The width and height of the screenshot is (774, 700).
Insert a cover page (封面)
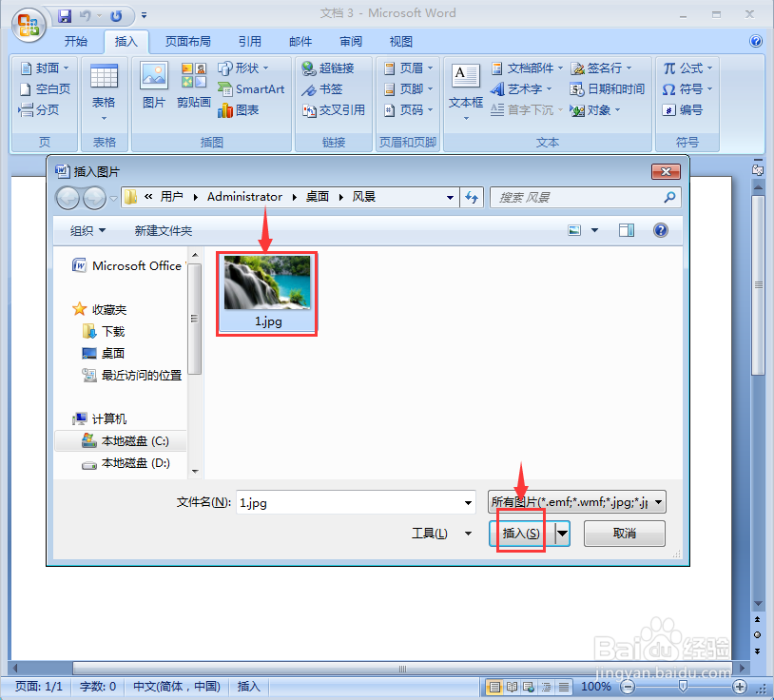(45, 68)
